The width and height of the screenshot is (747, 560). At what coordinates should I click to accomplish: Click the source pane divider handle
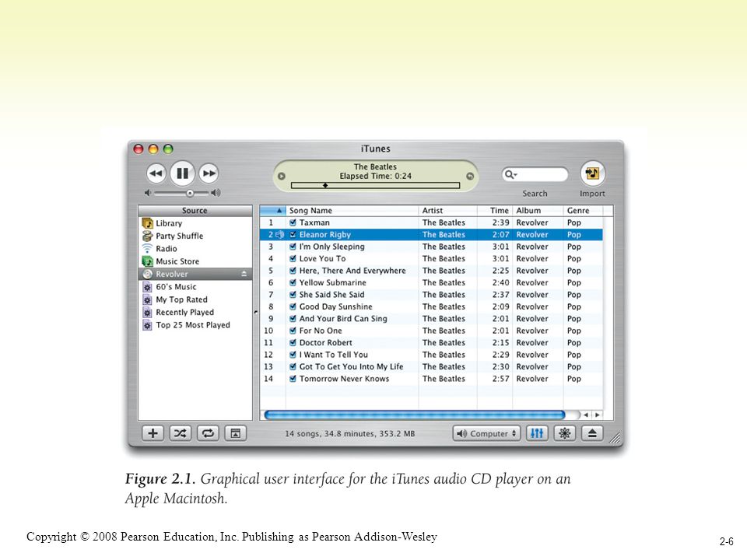256,313
